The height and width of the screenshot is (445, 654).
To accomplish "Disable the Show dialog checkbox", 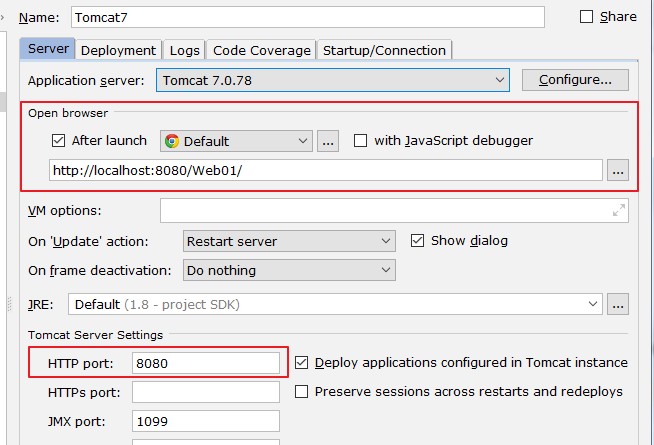I will [418, 241].
